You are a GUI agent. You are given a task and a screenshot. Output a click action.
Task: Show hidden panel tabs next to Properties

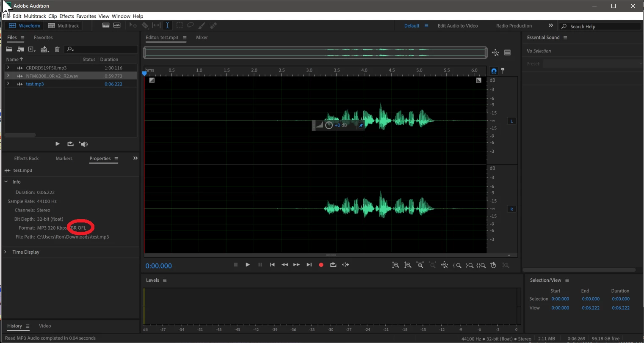tap(135, 158)
